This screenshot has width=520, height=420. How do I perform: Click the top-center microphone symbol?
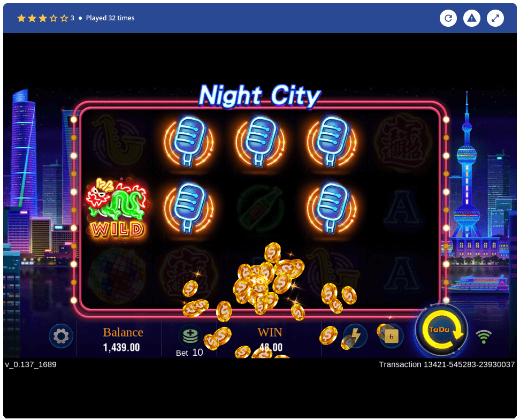[x=259, y=141]
